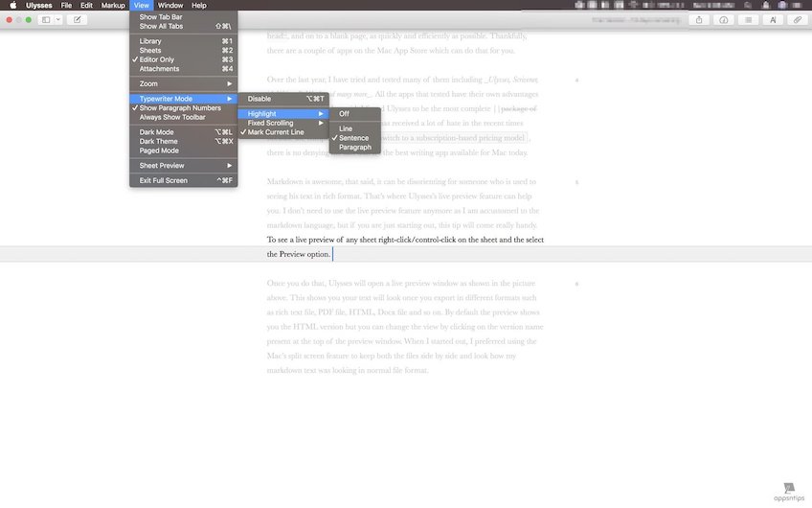Select Paragraph highlight option
Screen dimensions: 812x508
(354, 148)
